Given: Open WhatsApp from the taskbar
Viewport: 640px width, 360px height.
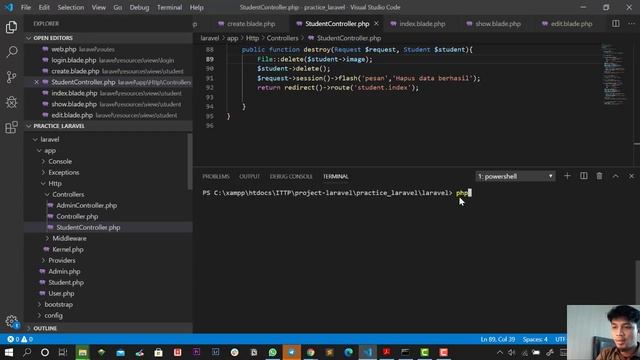Looking at the screenshot, I should (273, 352).
